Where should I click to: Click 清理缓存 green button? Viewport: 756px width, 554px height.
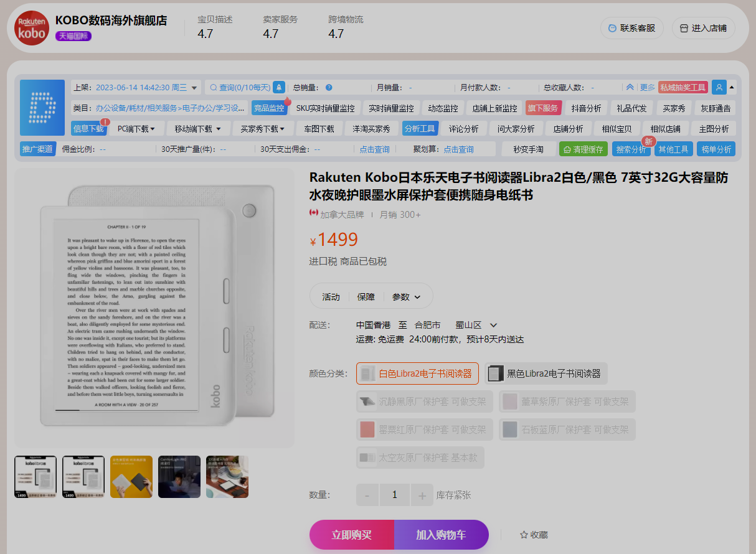pyautogui.click(x=584, y=149)
